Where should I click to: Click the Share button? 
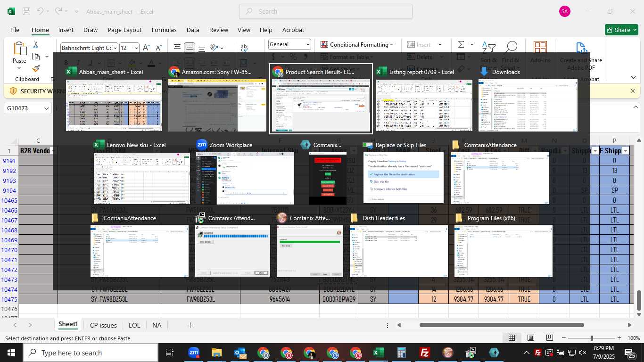coord(621,30)
